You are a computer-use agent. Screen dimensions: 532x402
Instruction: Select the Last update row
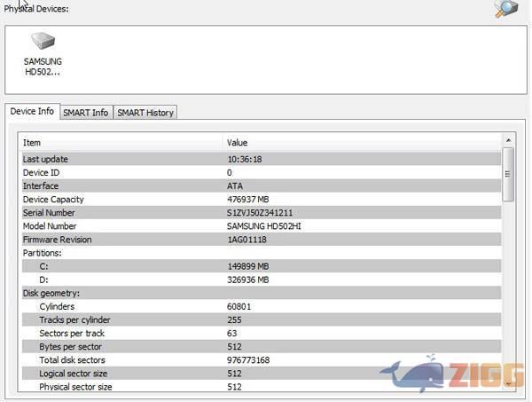[x=262, y=159]
